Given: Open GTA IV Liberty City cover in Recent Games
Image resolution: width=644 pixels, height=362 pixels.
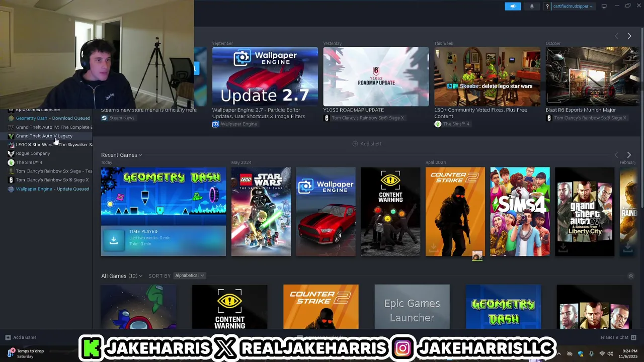Looking at the screenshot, I should coord(585,212).
